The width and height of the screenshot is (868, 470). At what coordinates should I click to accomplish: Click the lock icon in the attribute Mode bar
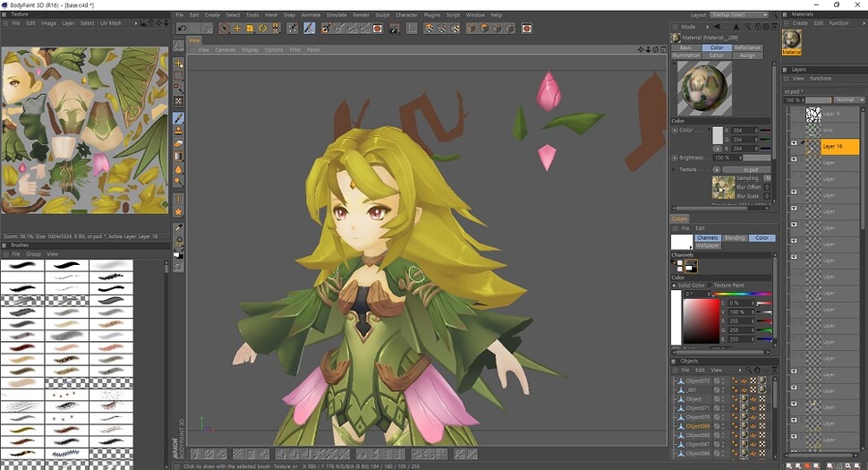(758, 27)
